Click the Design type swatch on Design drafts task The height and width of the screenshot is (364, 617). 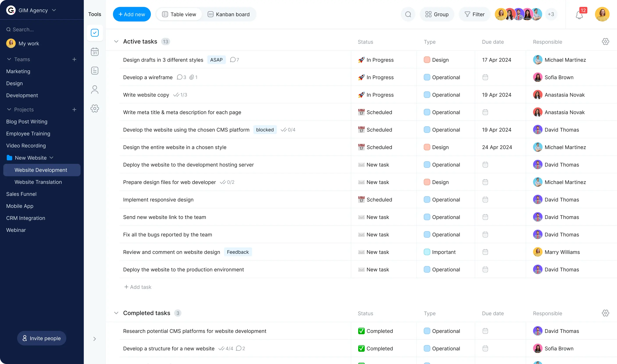tap(427, 60)
